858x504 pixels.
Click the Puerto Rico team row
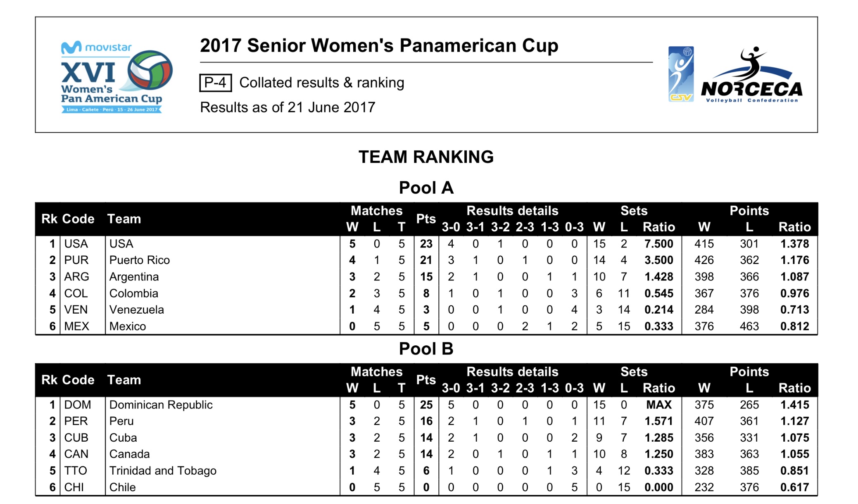[x=426, y=260]
